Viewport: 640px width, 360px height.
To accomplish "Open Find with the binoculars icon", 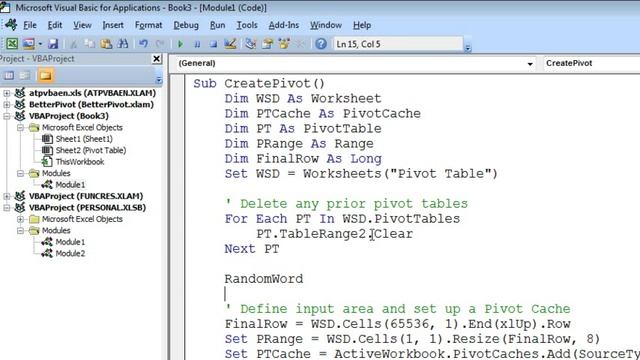I will pos(123,44).
